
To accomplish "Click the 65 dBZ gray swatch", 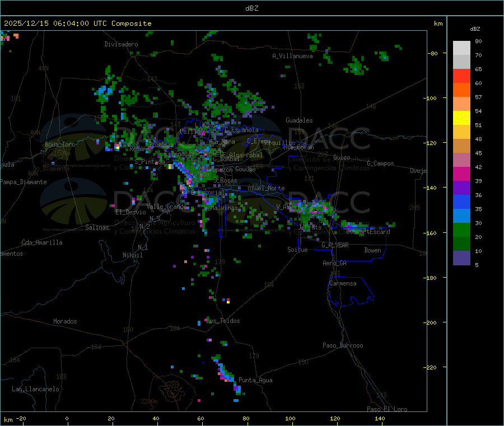I will pyautogui.click(x=461, y=62).
